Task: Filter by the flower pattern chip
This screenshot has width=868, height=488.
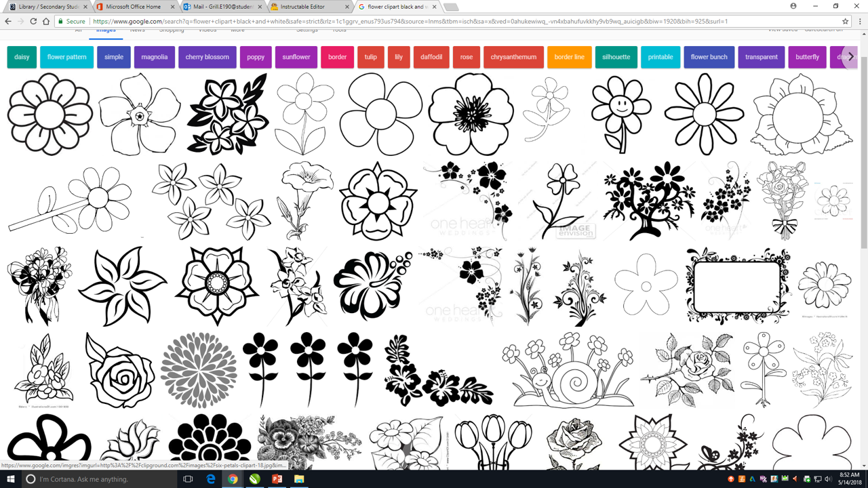Action: pos(66,57)
